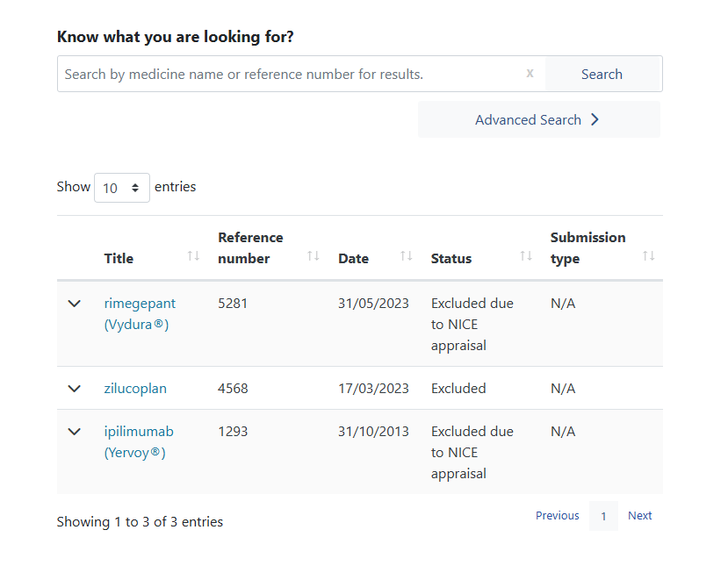This screenshot has width=728, height=580.
Task: Click reference number 4568 cell
Action: [233, 389]
